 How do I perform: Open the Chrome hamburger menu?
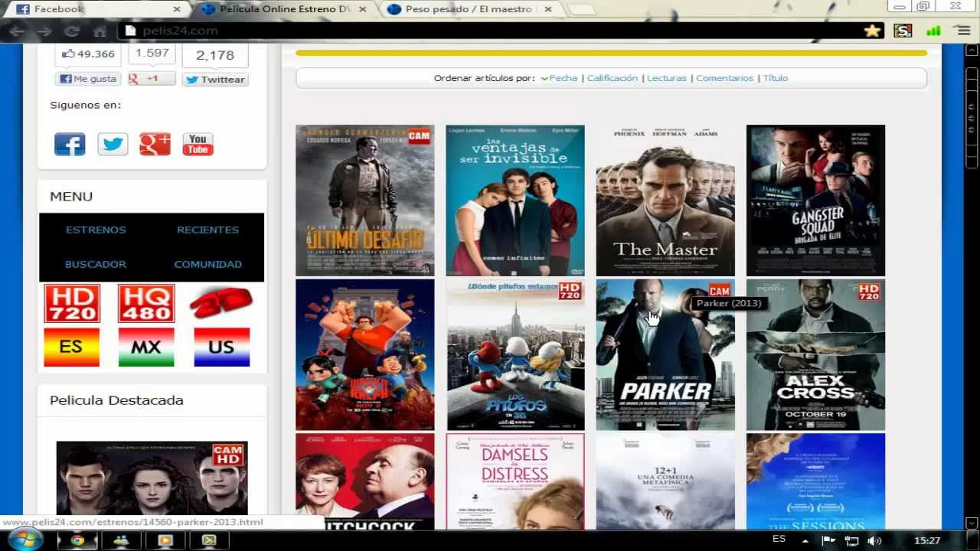pos(963,31)
